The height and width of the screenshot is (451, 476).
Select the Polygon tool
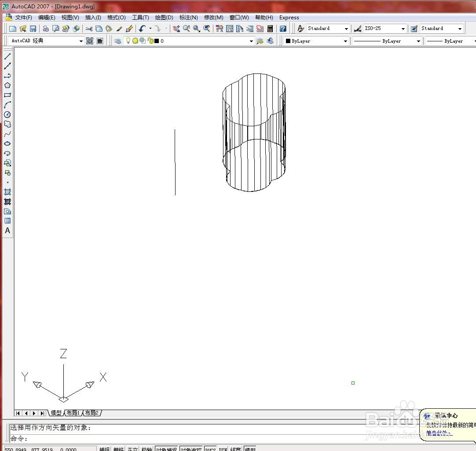point(7,85)
